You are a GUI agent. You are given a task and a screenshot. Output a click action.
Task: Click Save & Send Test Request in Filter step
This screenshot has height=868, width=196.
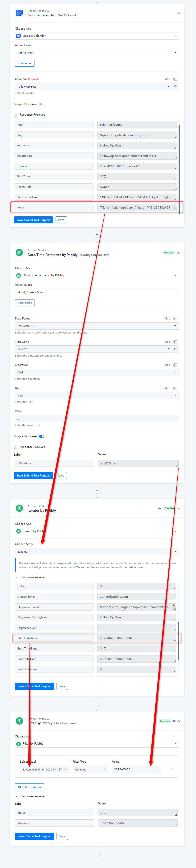coord(34,836)
